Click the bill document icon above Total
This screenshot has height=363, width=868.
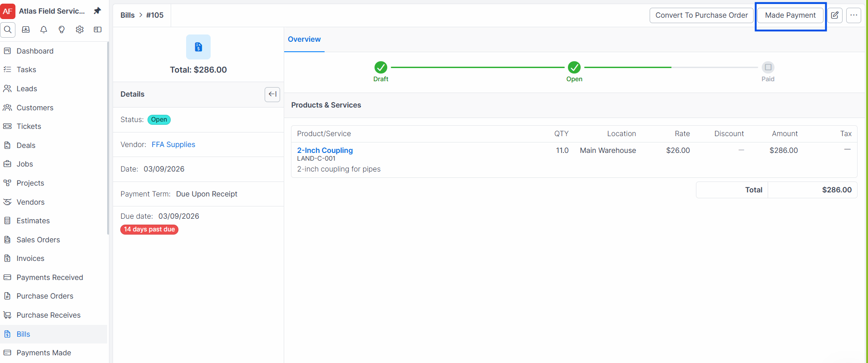(198, 47)
